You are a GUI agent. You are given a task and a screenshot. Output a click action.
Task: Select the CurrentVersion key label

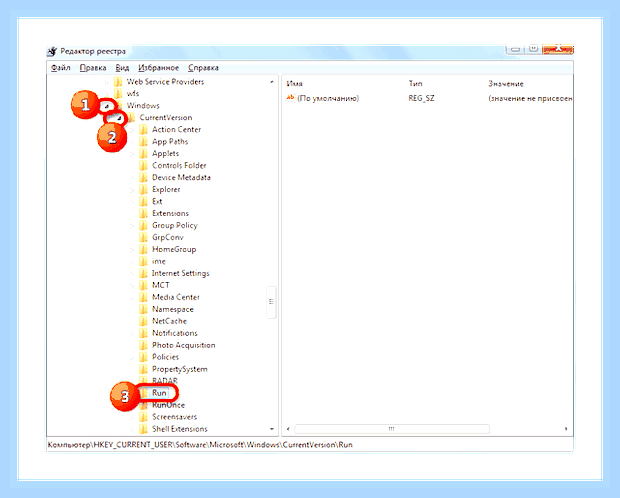[166, 117]
